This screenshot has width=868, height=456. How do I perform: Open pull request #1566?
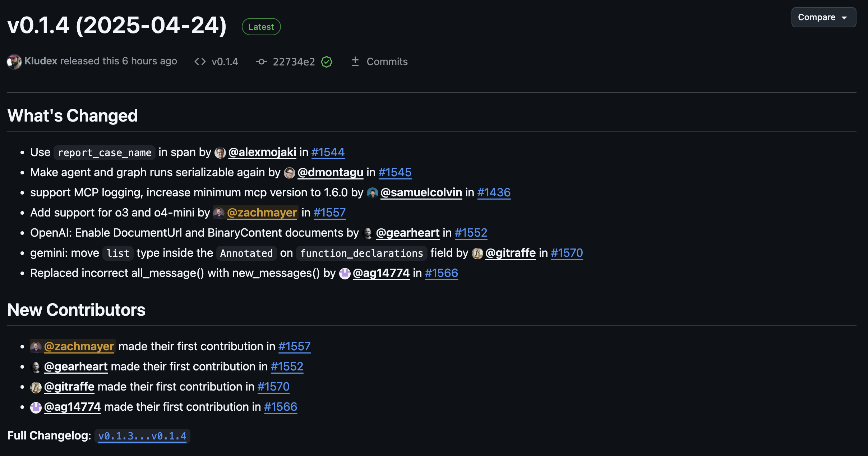tap(441, 273)
